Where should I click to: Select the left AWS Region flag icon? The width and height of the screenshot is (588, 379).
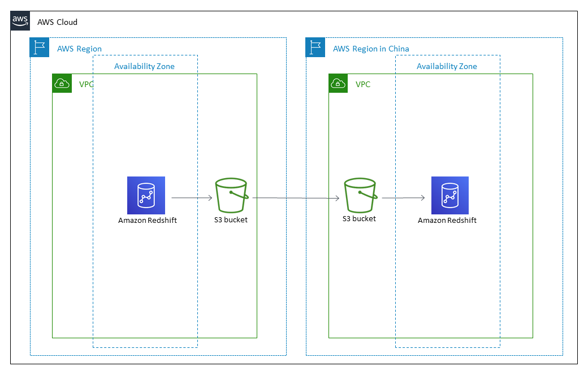coord(40,48)
